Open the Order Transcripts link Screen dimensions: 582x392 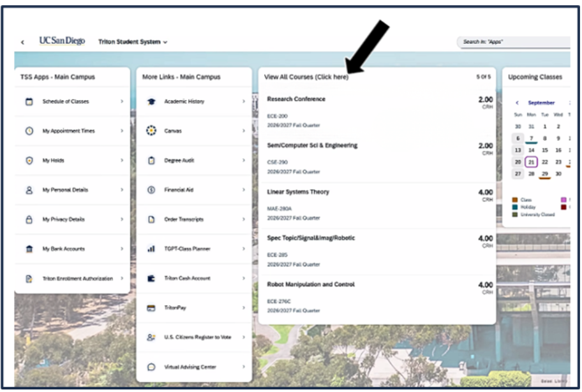tap(194, 219)
